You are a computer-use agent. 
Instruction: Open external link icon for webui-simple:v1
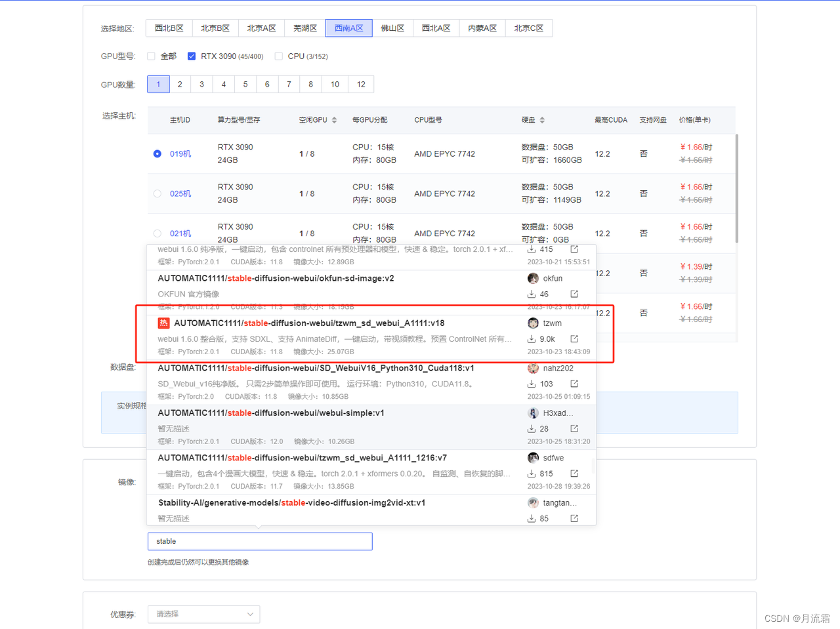574,428
